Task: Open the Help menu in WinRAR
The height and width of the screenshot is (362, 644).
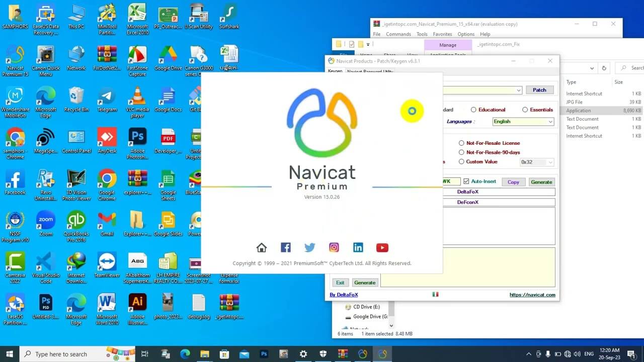Action: coord(485,34)
